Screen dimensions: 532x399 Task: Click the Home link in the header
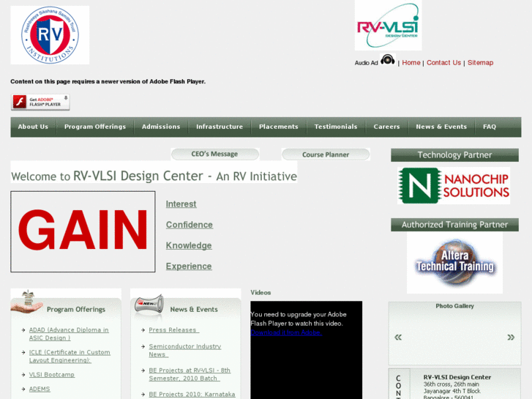411,63
